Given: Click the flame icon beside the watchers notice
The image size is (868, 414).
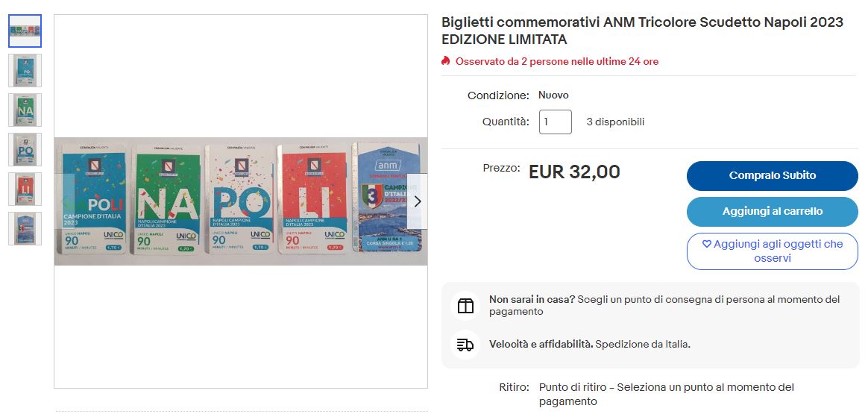Looking at the screenshot, I should tap(446, 61).
